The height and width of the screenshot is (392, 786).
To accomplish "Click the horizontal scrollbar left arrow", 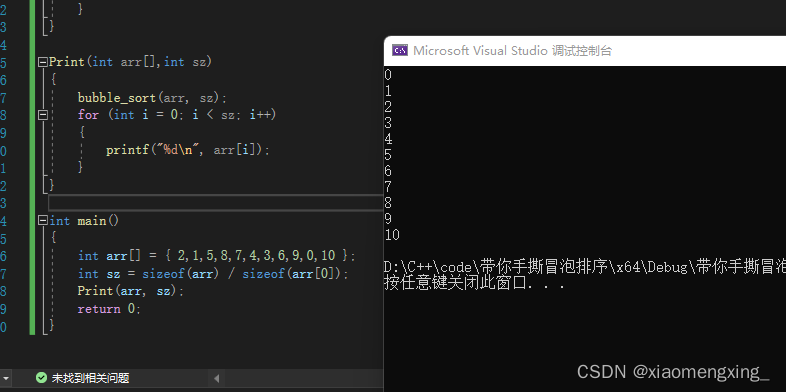I will [x=217, y=378].
